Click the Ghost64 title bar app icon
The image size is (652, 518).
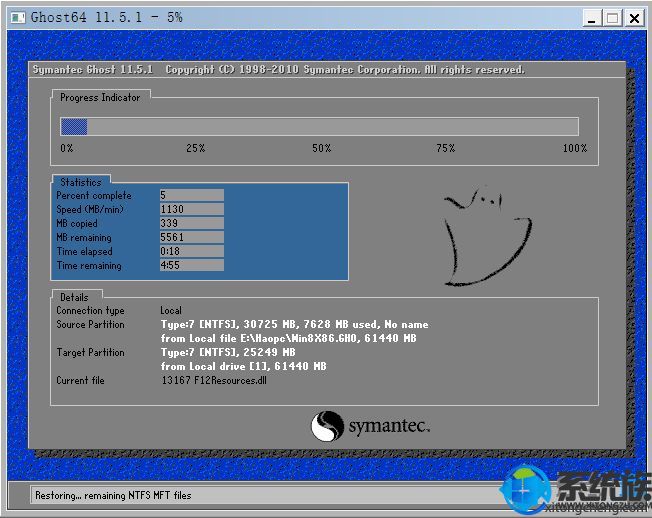click(x=18, y=17)
